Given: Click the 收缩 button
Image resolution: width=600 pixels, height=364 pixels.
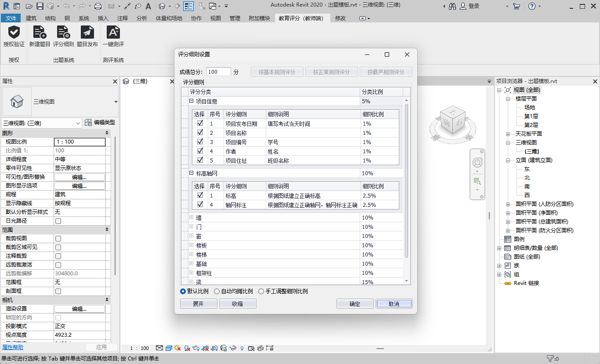Looking at the screenshot, I should (x=238, y=304).
